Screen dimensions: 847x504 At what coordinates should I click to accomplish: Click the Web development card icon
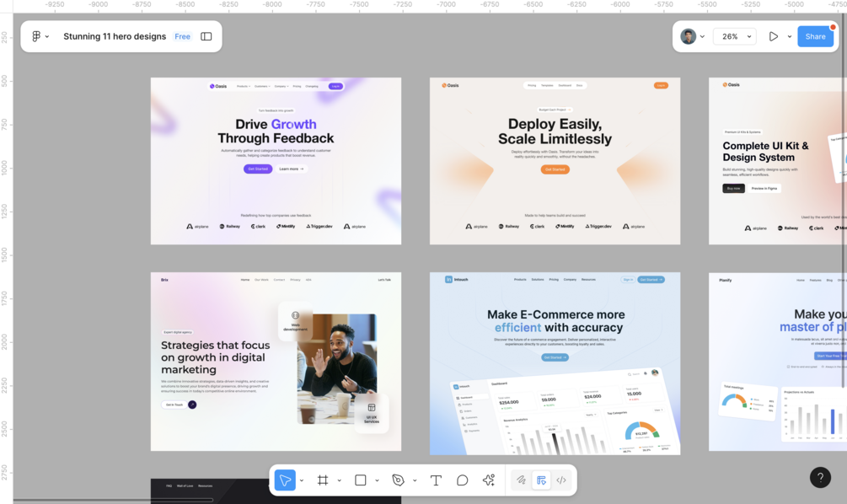click(x=296, y=315)
